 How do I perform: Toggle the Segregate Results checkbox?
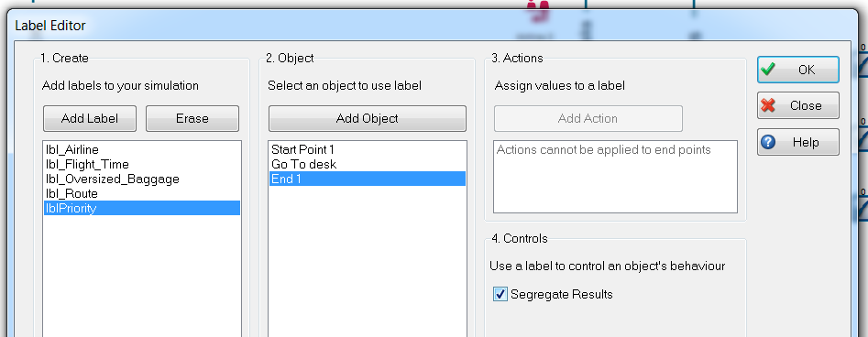coord(500,294)
